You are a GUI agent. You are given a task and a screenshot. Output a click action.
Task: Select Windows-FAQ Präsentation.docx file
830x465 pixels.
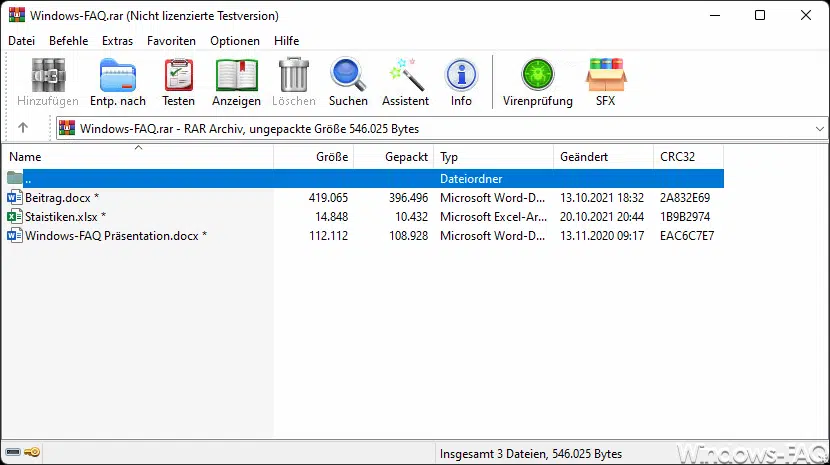116,236
